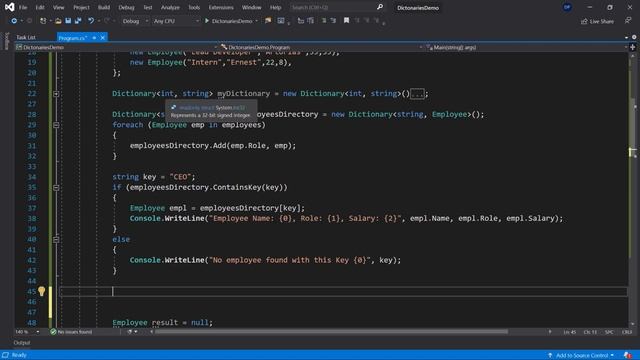Image resolution: width=640 pixels, height=360 pixels.
Task: Open the Test menu
Action: (x=148, y=7)
